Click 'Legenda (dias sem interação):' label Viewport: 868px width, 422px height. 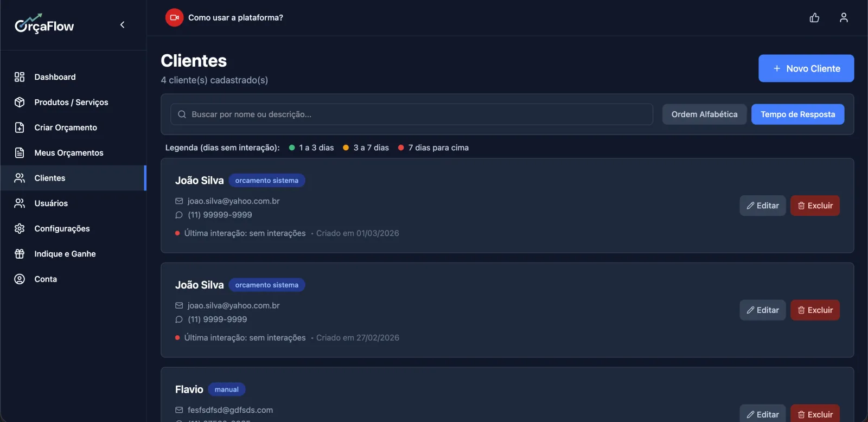pos(222,148)
